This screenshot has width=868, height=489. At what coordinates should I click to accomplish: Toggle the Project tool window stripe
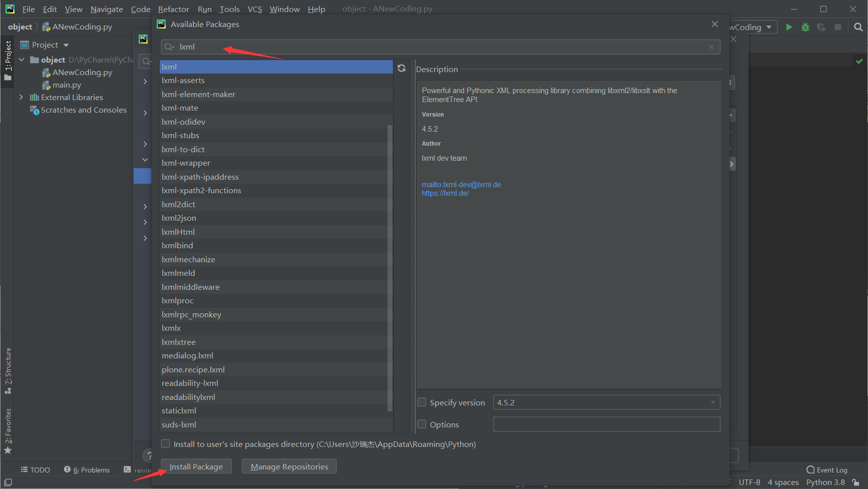click(8, 60)
